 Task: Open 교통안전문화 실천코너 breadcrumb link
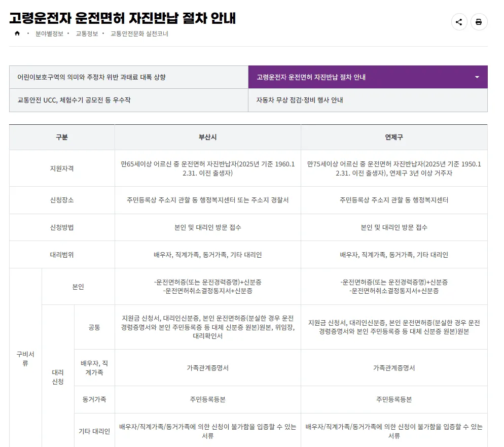139,34
